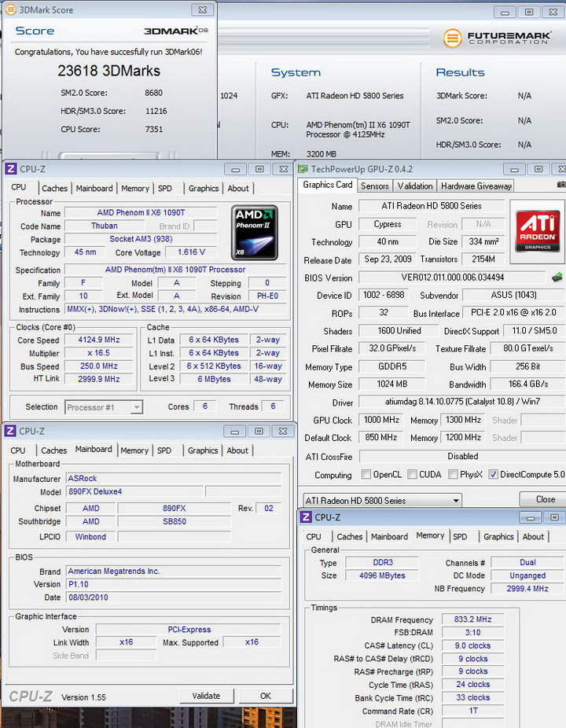Click the DRAM Frequency value 833.2 MHz
Screen dimensions: 566x728
[x=472, y=620]
